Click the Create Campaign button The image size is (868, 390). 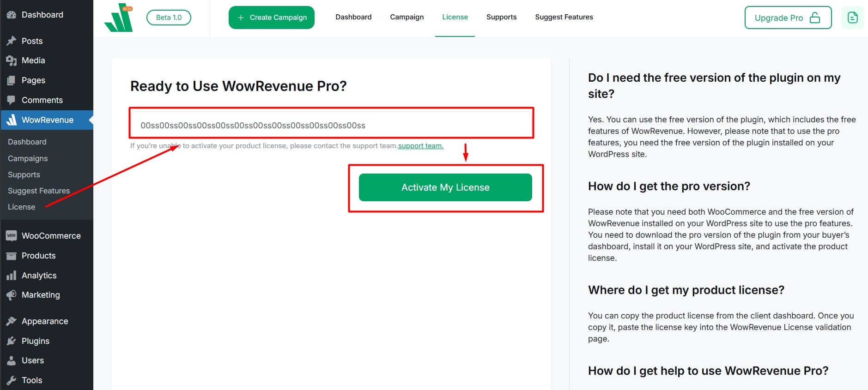pyautogui.click(x=272, y=18)
